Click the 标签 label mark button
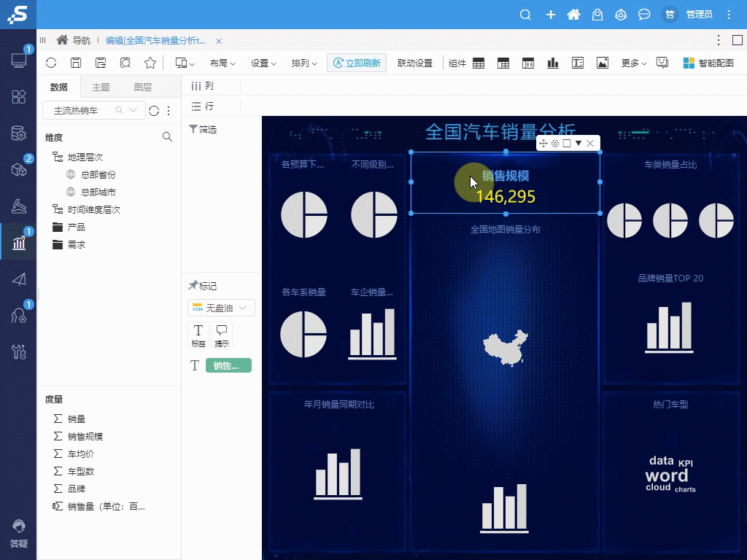The image size is (747, 560). [198, 335]
